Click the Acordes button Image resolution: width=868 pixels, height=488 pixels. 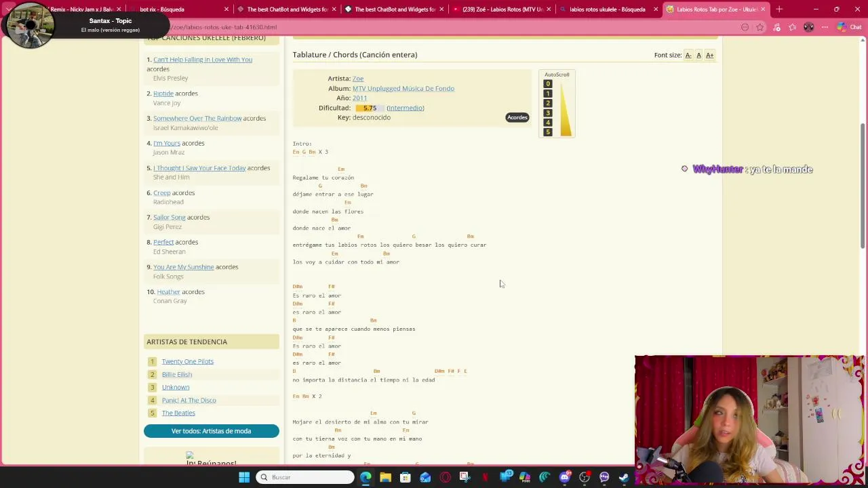coord(517,117)
